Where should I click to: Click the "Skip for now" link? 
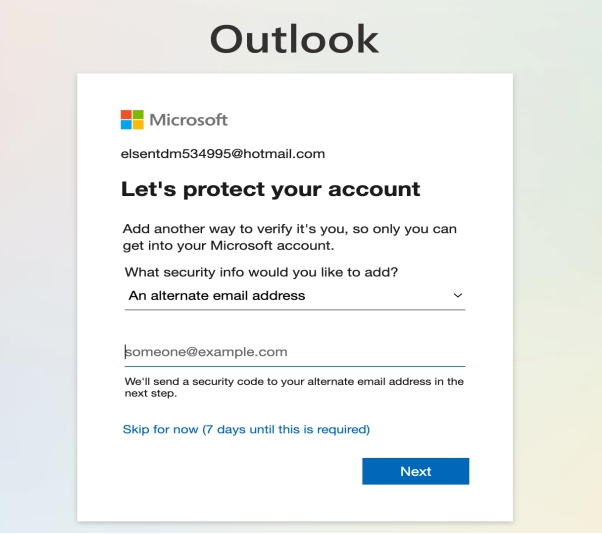[160, 429]
